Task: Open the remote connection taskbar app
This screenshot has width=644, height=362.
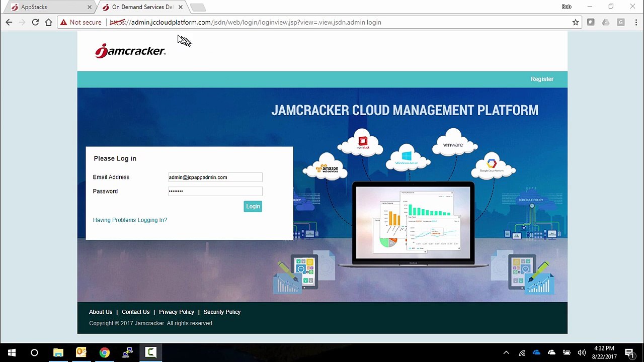Action: pyautogui.click(x=127, y=352)
